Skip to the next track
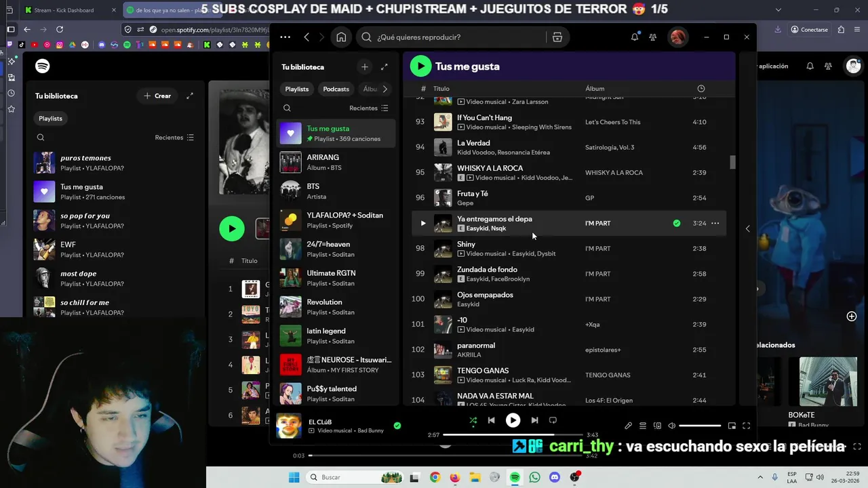The image size is (868, 488). [x=534, y=420]
